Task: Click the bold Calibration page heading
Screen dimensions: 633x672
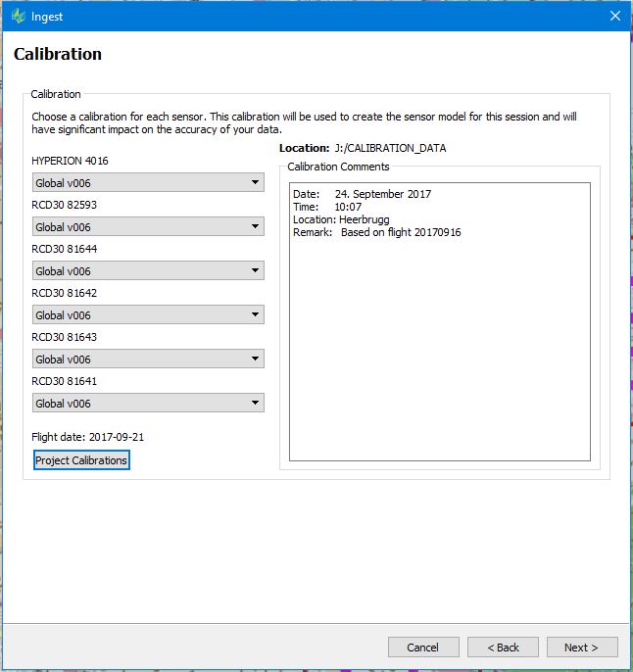Action: coord(58,54)
